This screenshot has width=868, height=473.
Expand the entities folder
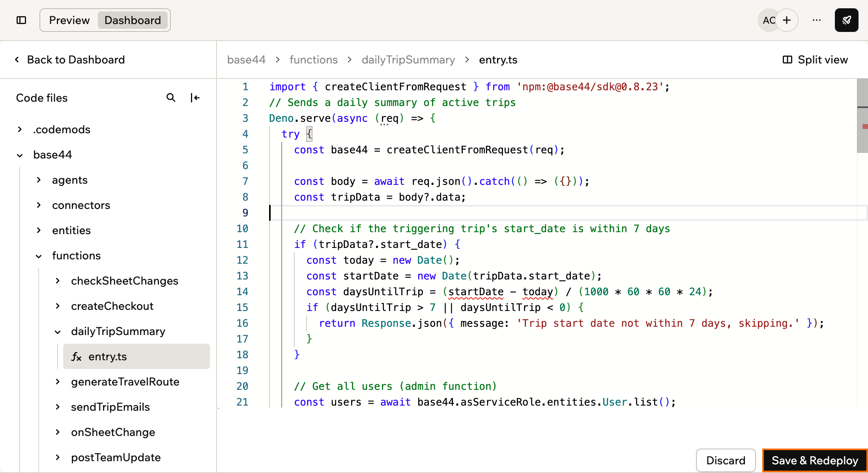click(x=39, y=230)
